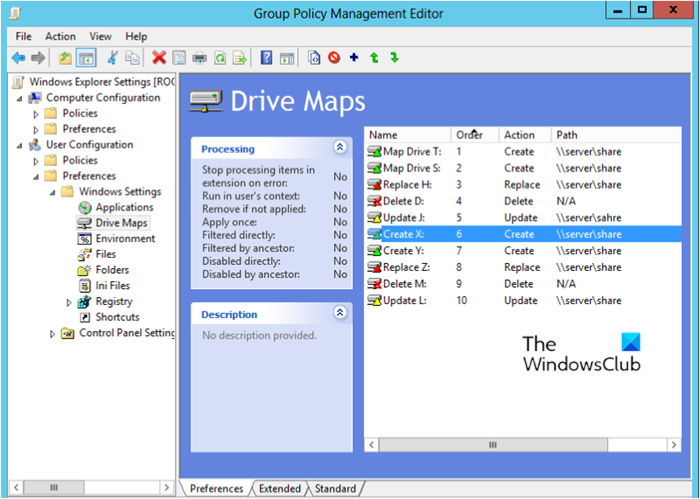Click the green Move Up arrow icon

[x=374, y=58]
